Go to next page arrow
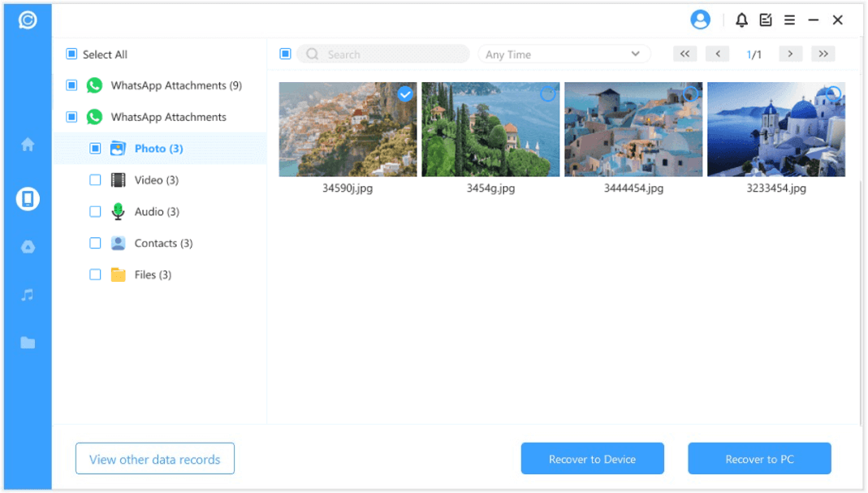868x493 pixels. [790, 54]
